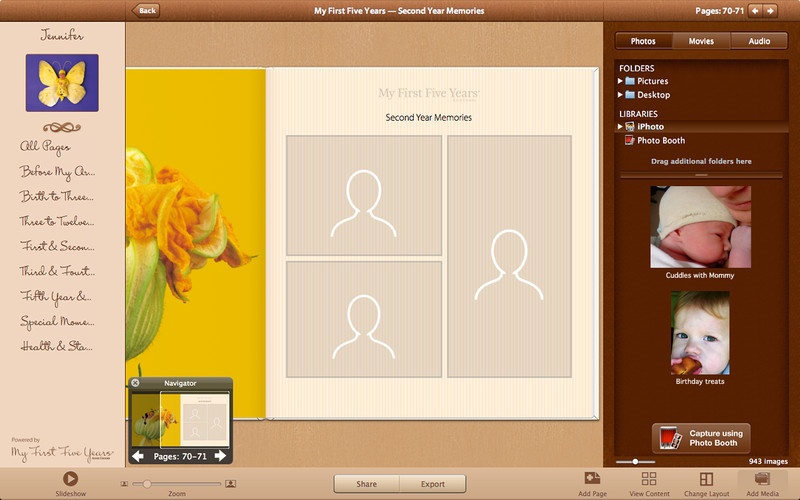Viewport: 800px width, 500px height.
Task: Adjust the Zoom slider
Action: (148, 484)
